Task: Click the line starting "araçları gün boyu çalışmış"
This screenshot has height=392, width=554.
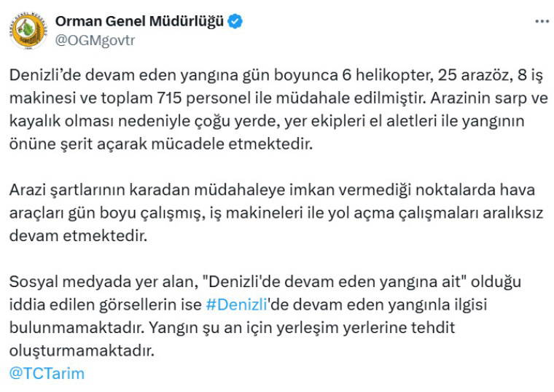Action: 276,213
